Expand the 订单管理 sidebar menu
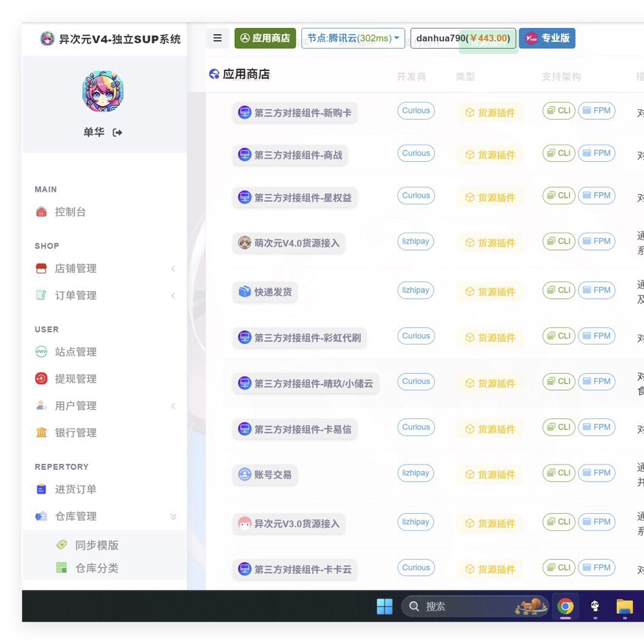644x644 pixels. [x=76, y=295]
